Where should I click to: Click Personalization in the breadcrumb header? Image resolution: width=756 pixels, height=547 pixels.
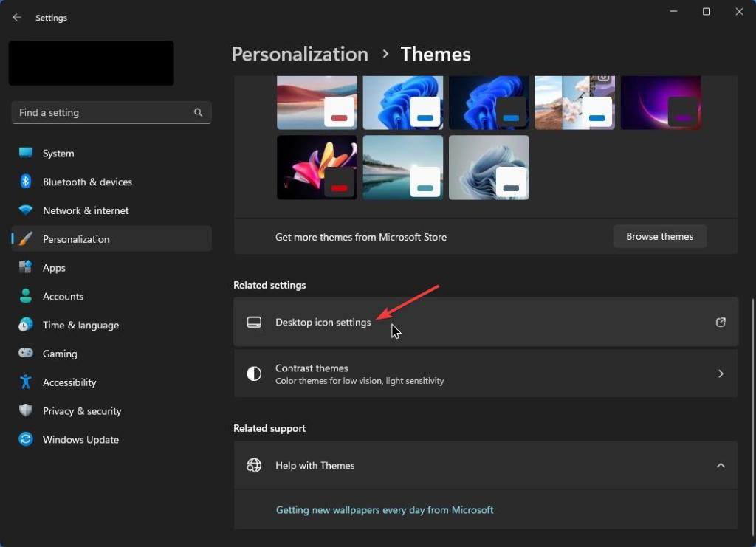tap(299, 54)
